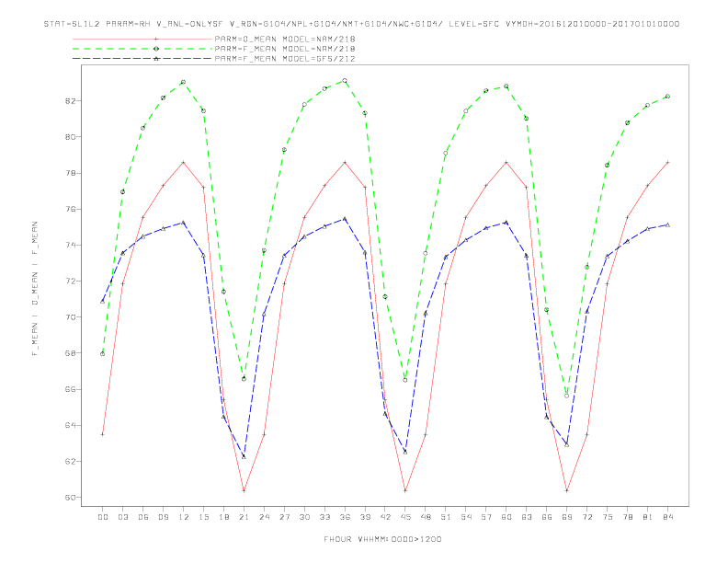Screen dimensions: 728x563
Task: Click x-axis forecast hour label 18
Action: (223, 517)
